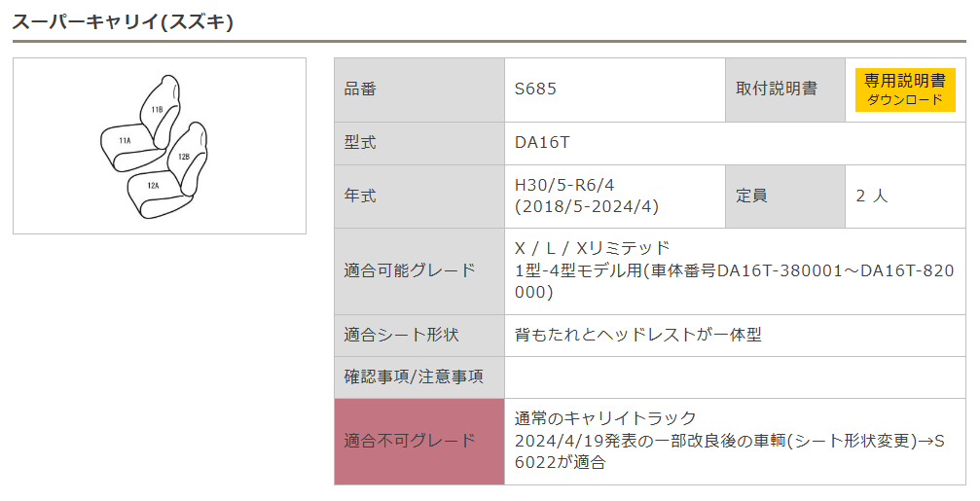Select the DA16T model value
The height and width of the screenshot is (501, 980).
coord(542,143)
